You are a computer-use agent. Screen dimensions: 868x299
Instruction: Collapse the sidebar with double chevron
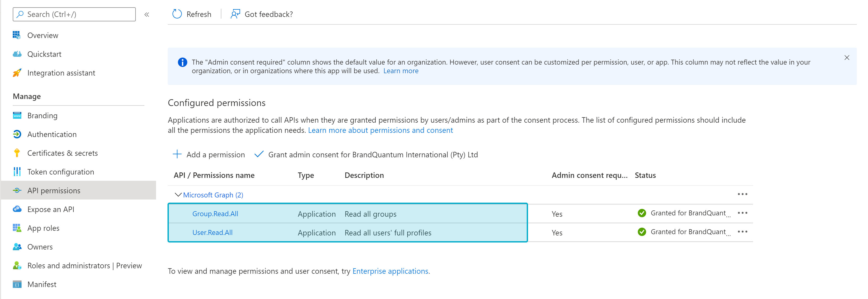[147, 15]
